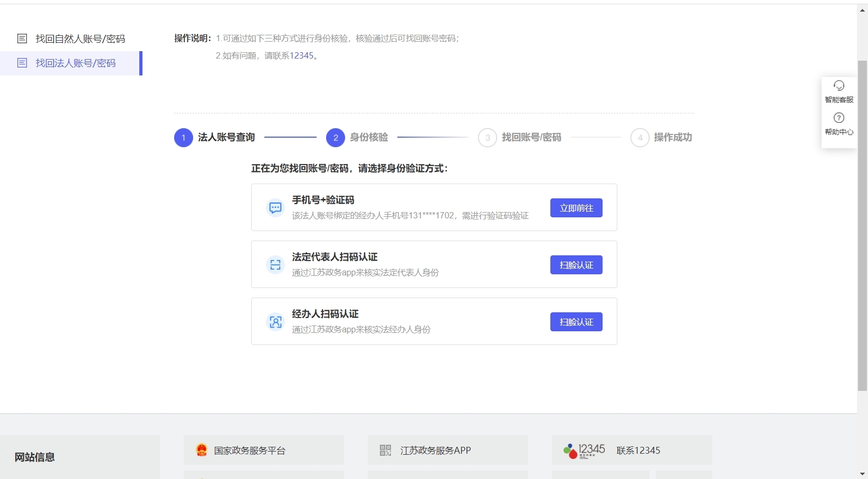Click step 1 circle 法人账号查询
Screen dimensions: 868x479
pos(184,138)
